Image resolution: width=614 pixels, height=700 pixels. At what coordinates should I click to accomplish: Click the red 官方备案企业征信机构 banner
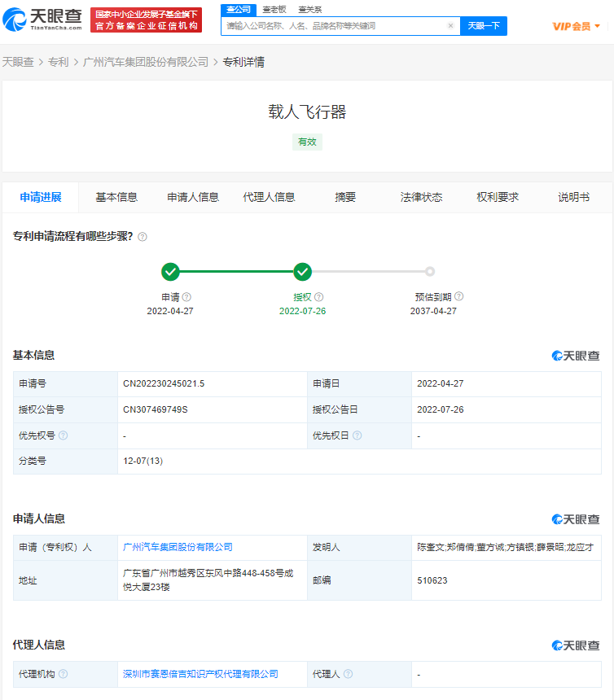tap(146, 20)
